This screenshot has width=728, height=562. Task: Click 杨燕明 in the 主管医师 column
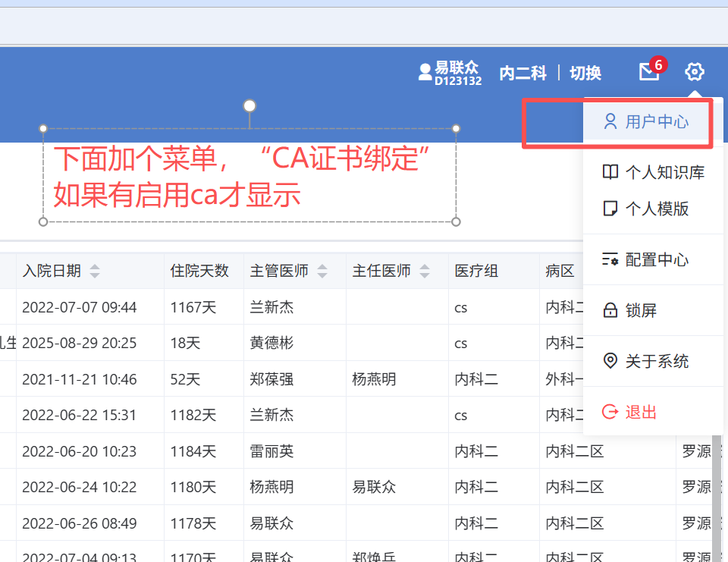271,487
